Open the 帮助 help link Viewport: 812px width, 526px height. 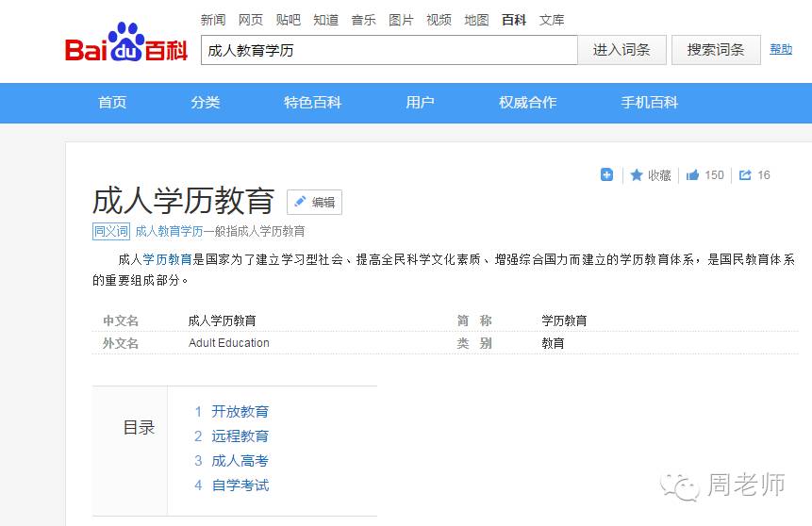781,49
